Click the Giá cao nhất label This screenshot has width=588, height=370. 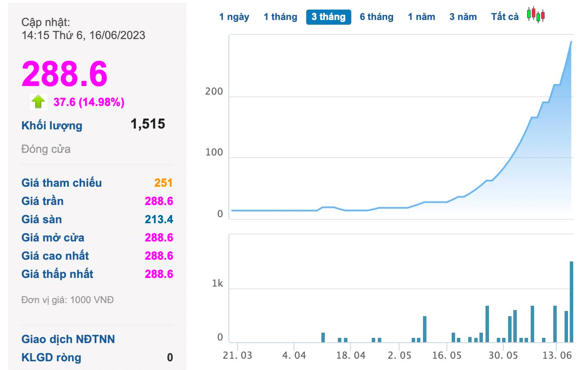[55, 256]
